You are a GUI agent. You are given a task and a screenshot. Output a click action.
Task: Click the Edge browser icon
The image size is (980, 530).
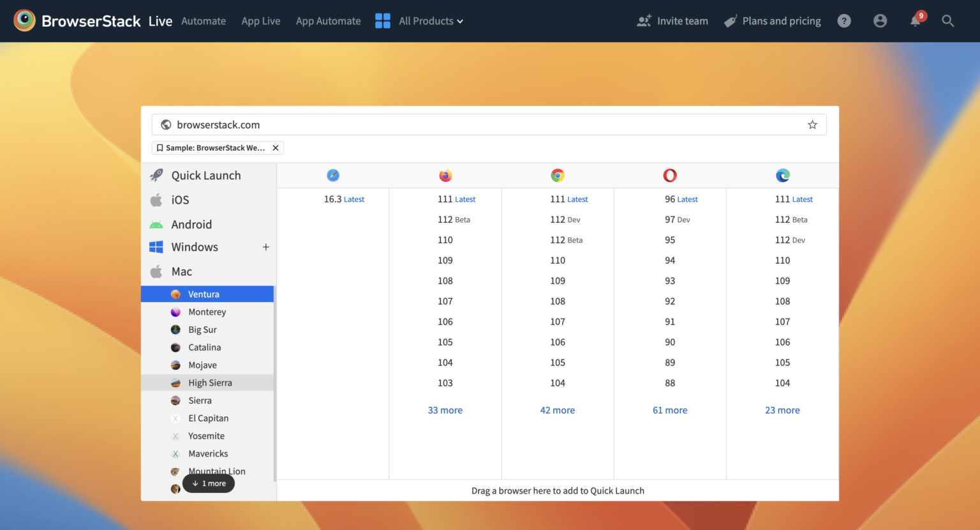pyautogui.click(x=783, y=176)
